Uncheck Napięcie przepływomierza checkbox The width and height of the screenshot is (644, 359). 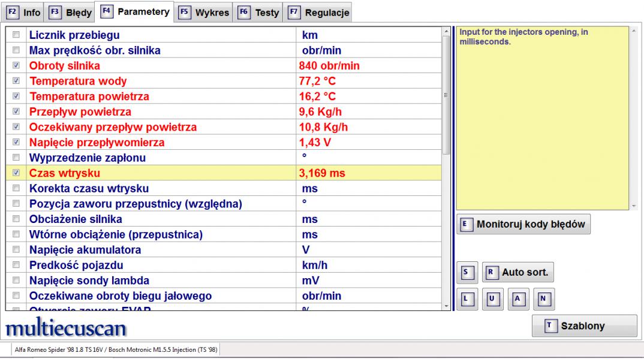(16, 142)
